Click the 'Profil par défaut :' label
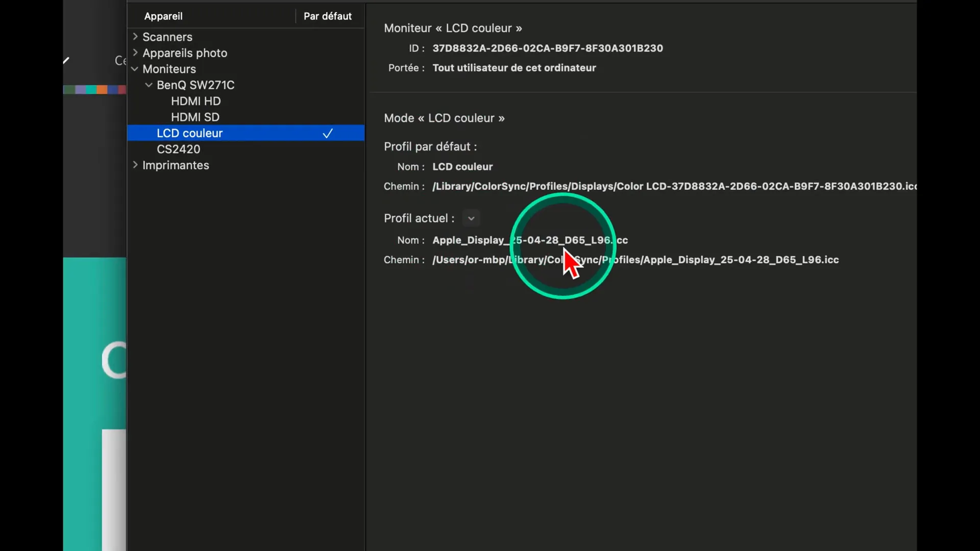The width and height of the screenshot is (980, 551). 430,147
